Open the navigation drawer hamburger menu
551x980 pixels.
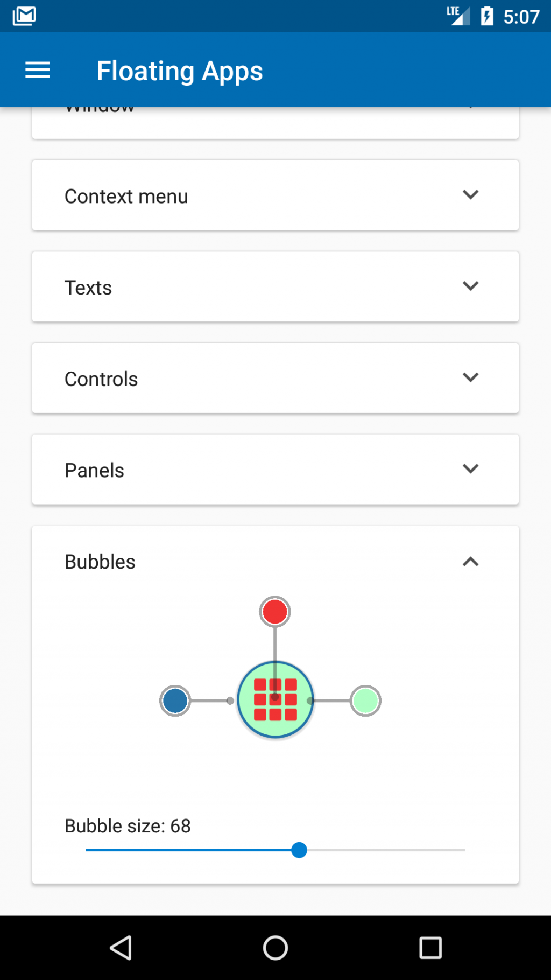click(37, 70)
